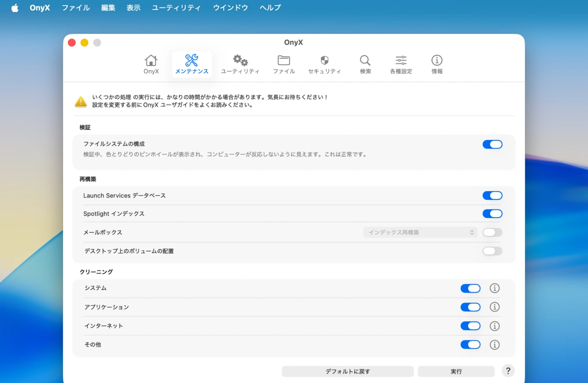Open the ユーティリティ gears icon

[x=240, y=64]
